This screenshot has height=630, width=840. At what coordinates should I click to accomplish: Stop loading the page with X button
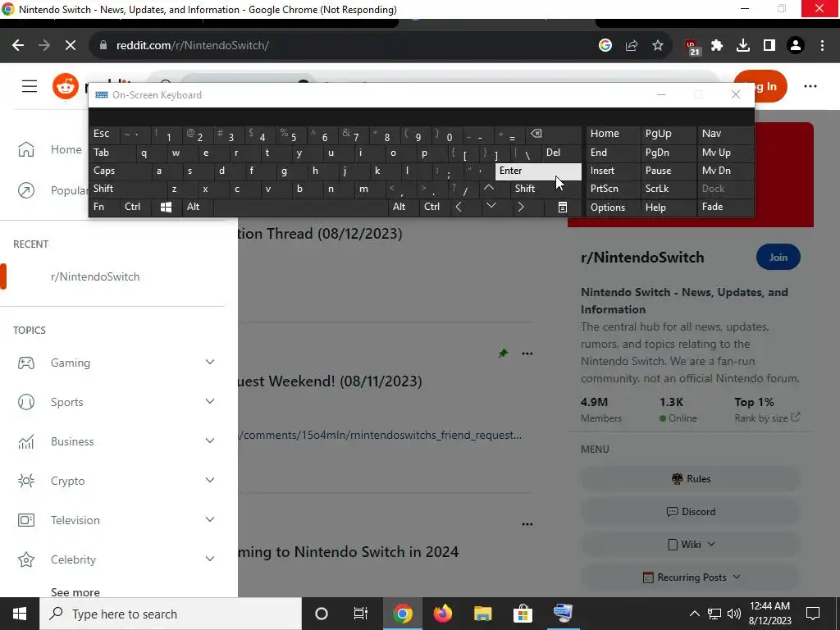click(x=71, y=46)
